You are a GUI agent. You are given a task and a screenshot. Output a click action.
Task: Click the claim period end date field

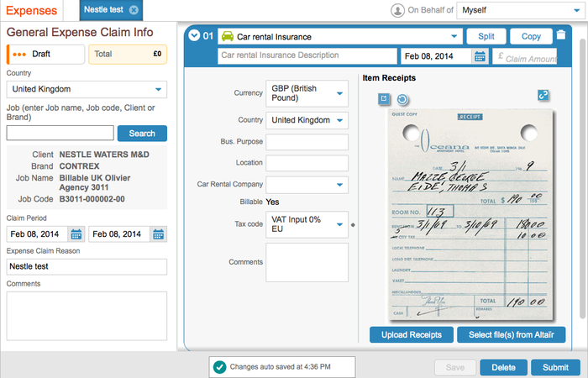(119, 234)
